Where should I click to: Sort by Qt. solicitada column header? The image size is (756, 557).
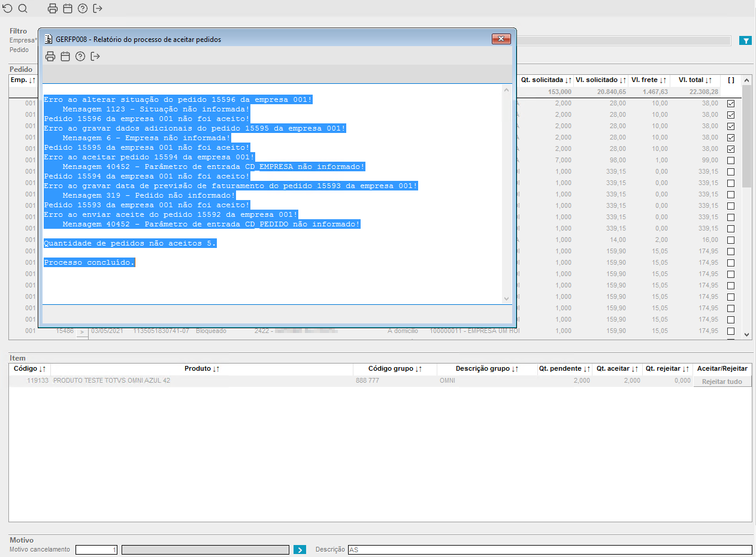point(546,80)
